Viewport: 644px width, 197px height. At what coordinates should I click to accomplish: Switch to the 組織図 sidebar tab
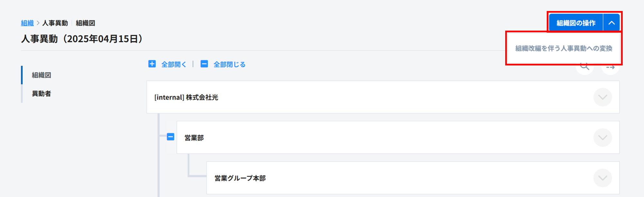click(42, 75)
